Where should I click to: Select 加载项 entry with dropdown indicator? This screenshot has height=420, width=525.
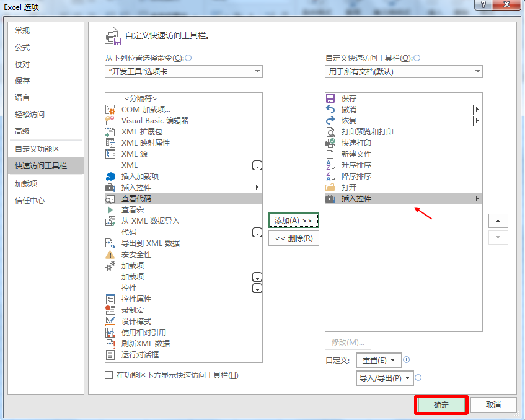coord(183,277)
